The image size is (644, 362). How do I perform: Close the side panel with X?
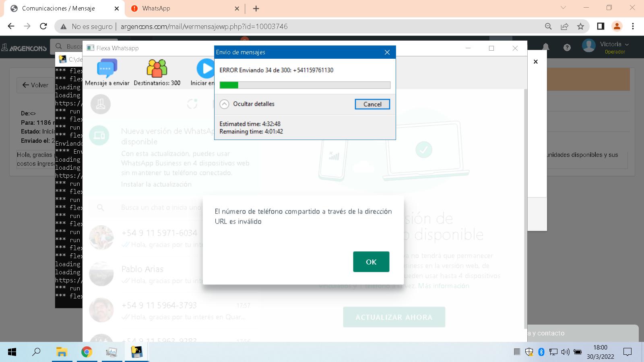pyautogui.click(x=536, y=62)
